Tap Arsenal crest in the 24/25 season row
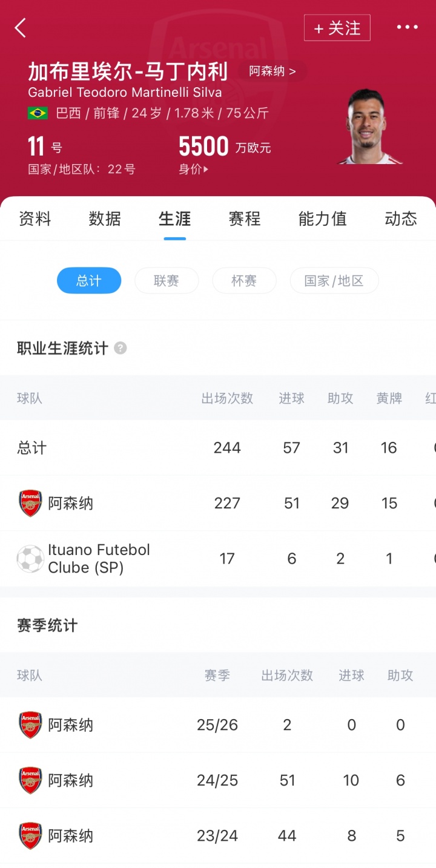 click(30, 780)
